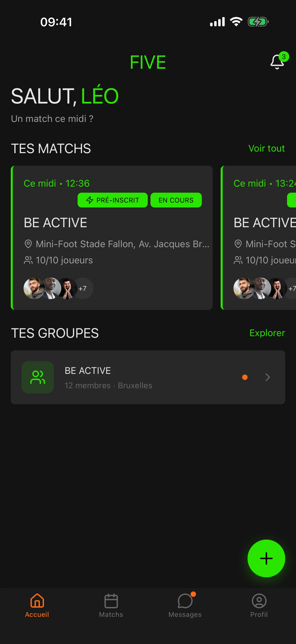Tap the Profil person icon
The width and height of the screenshot is (296, 644).
[259, 601]
